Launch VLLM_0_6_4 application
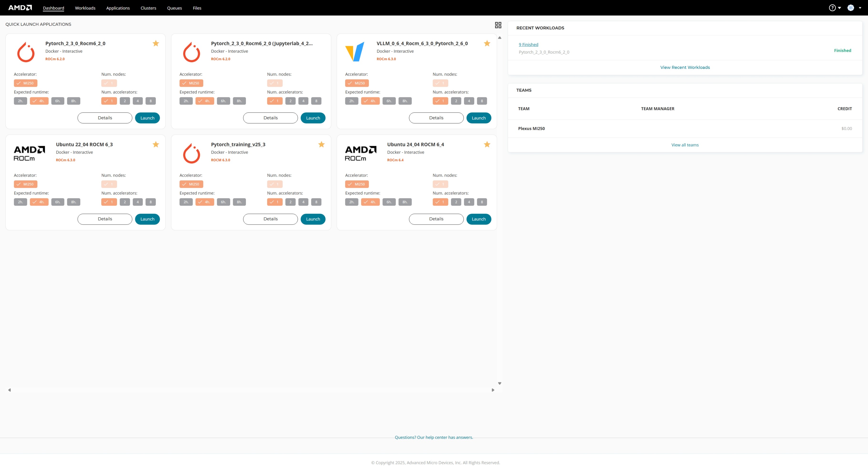The height and width of the screenshot is (472, 868). pyautogui.click(x=479, y=118)
